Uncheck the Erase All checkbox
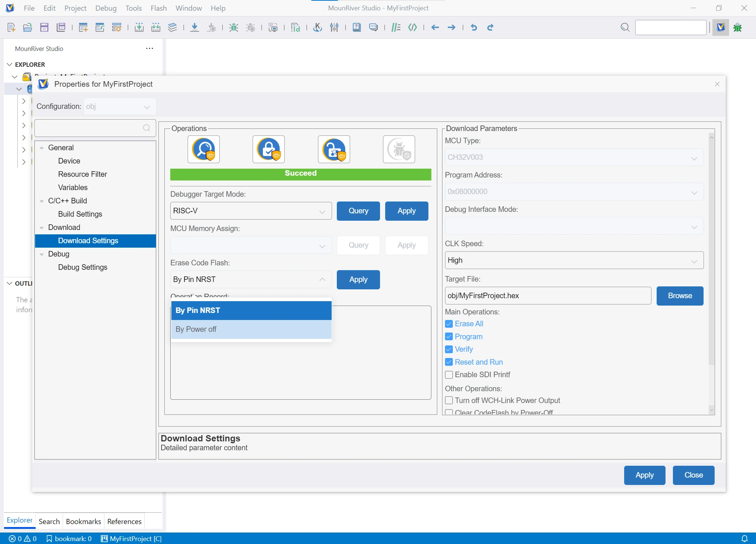This screenshot has width=756, height=544. pyautogui.click(x=449, y=324)
